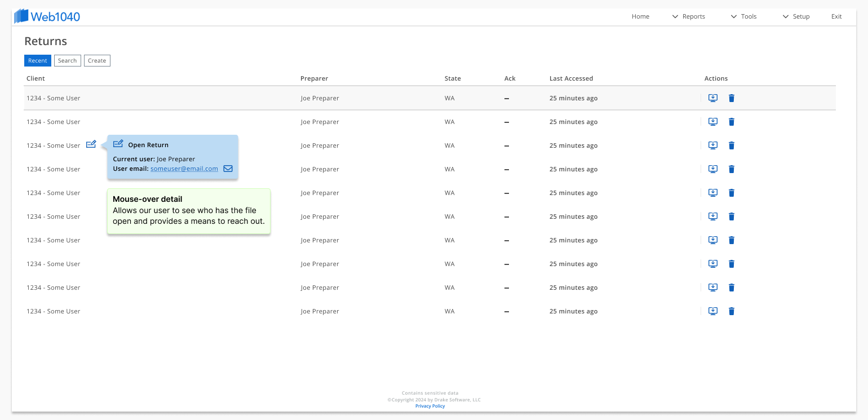Click the trash icon in the last row
The width and height of the screenshot is (868, 420).
coord(731,311)
